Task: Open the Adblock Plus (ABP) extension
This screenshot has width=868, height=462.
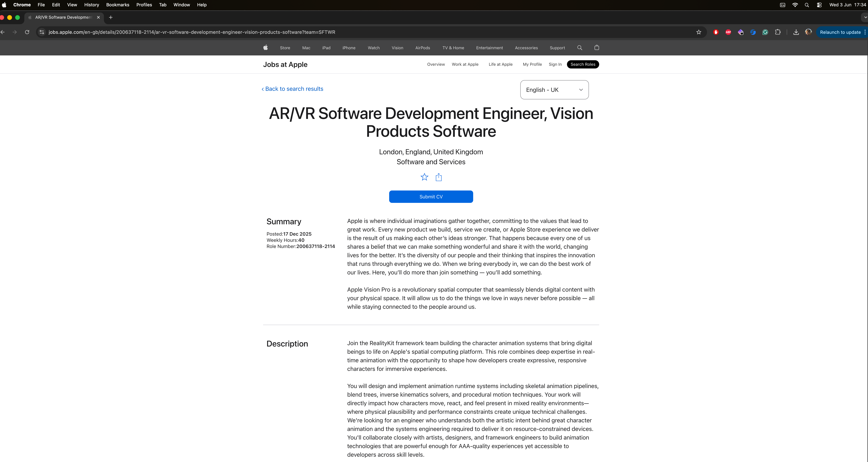Action: pos(728,32)
